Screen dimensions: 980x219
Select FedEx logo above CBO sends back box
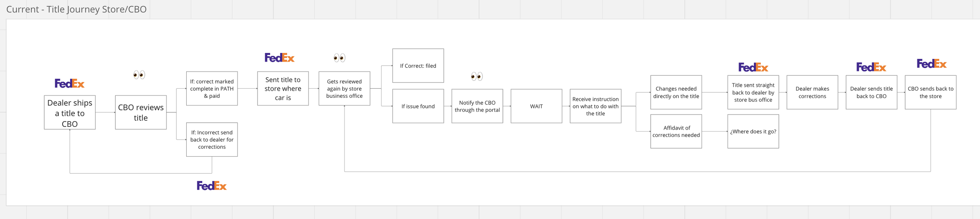[931, 64]
